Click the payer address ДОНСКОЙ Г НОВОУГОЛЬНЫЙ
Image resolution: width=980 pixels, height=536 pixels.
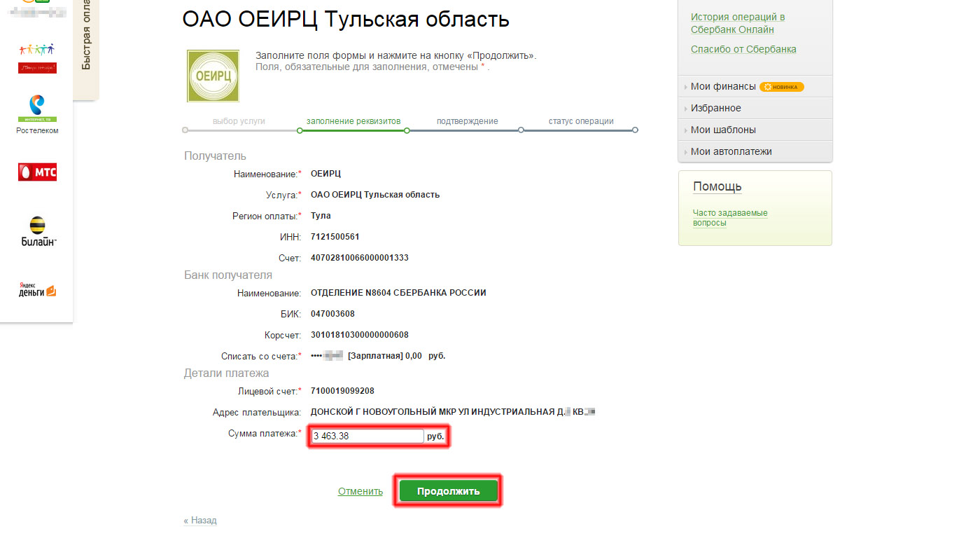click(453, 412)
